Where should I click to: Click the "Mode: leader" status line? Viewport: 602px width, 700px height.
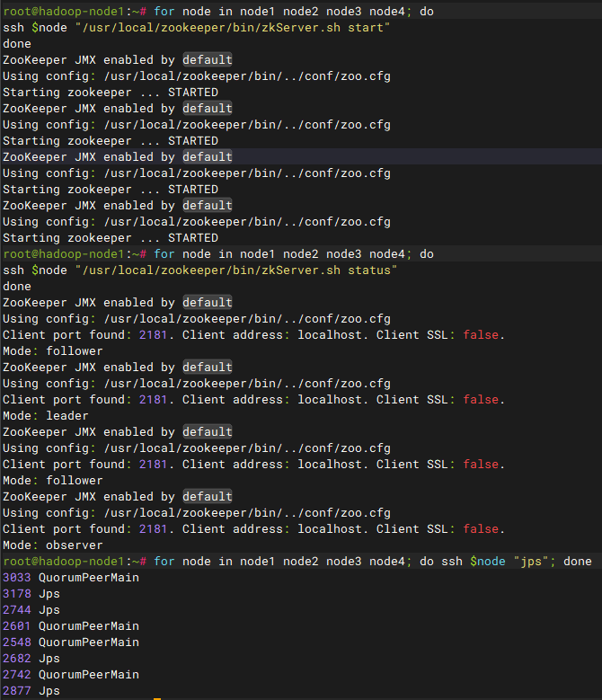point(46,416)
